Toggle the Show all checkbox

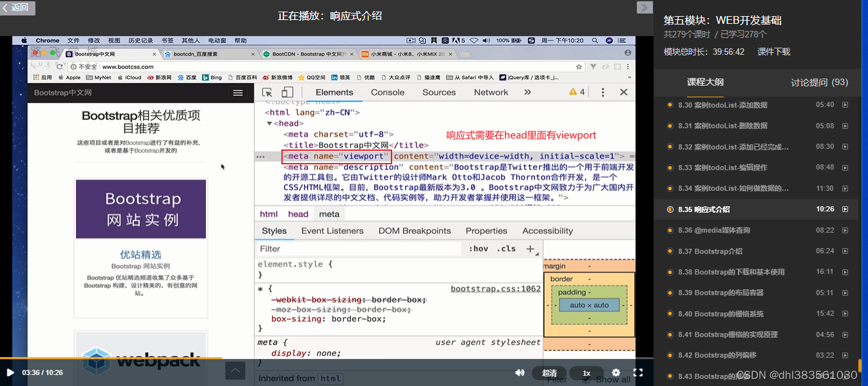coord(585,379)
